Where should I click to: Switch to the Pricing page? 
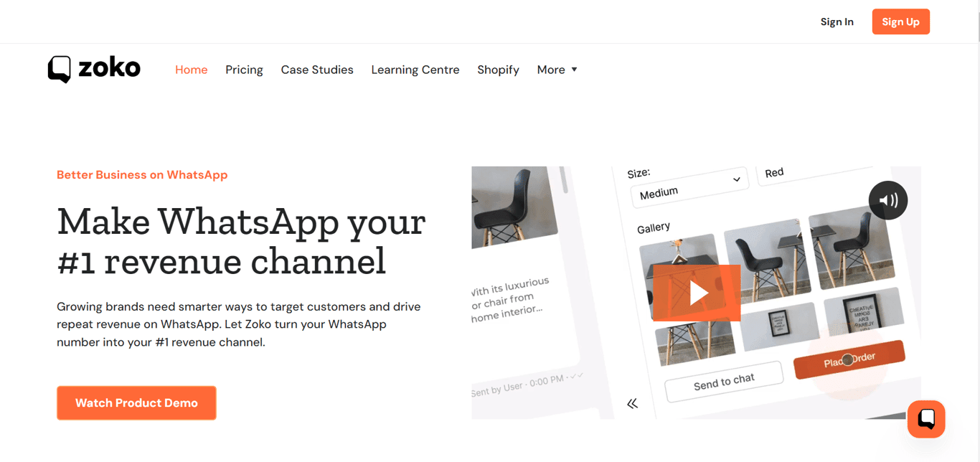pos(244,69)
